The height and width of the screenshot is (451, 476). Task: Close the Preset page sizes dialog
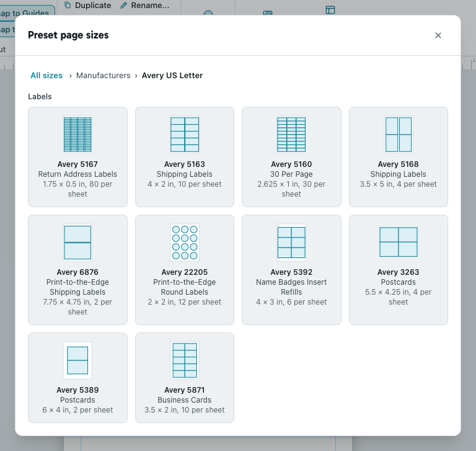(x=438, y=35)
